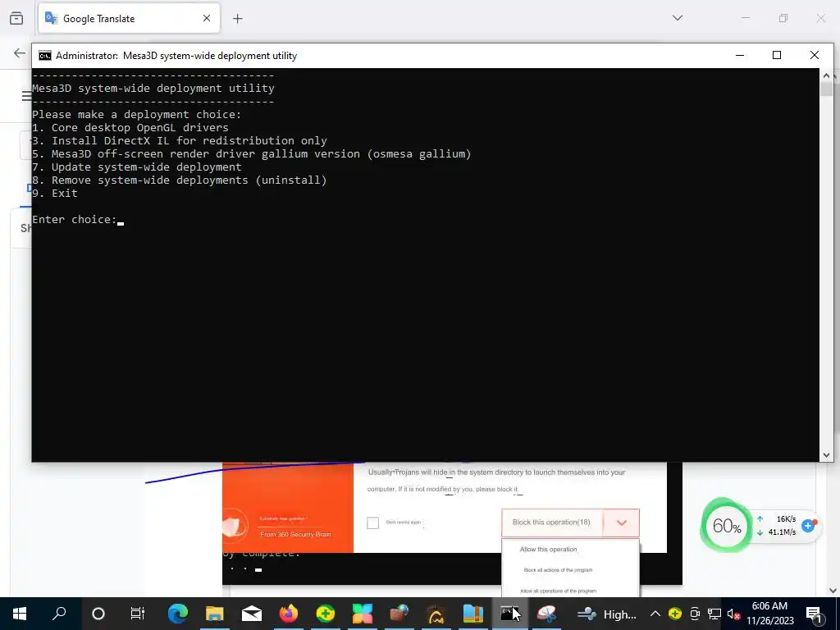840x630 pixels.
Task: Click Block this operation(18) button
Action: pos(551,523)
